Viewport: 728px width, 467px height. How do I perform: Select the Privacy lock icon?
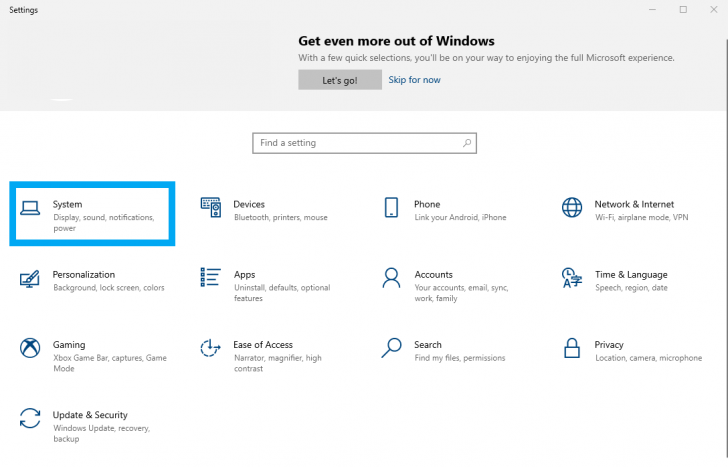point(572,348)
